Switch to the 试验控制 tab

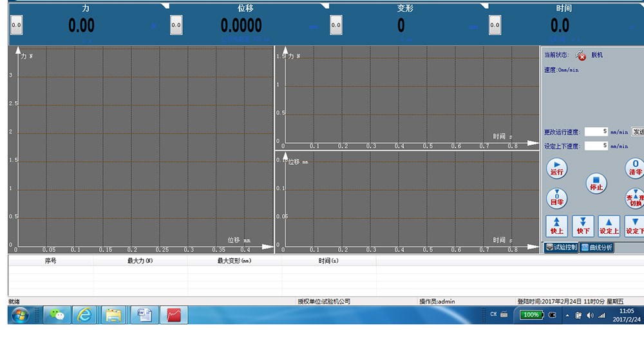[562, 247]
